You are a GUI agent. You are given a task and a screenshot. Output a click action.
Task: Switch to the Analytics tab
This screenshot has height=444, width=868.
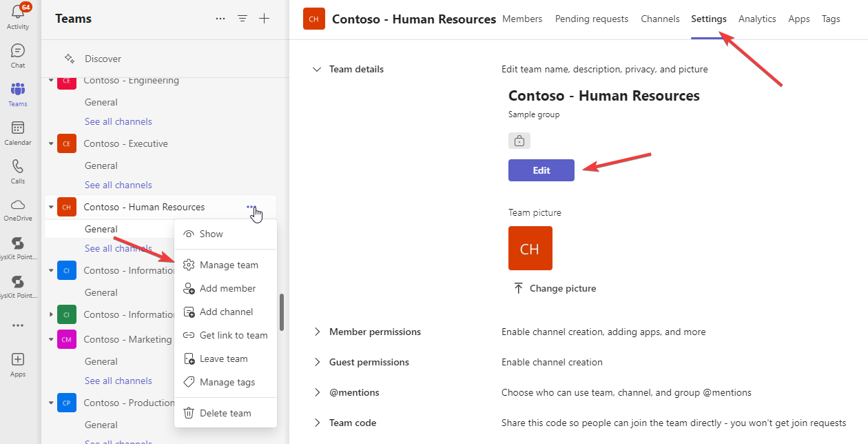tap(757, 19)
